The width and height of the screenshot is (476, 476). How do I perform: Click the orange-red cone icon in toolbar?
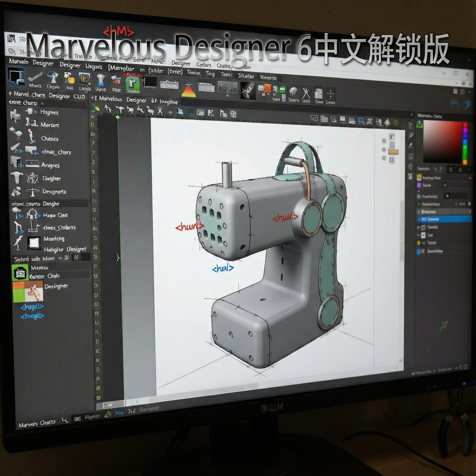point(189,90)
